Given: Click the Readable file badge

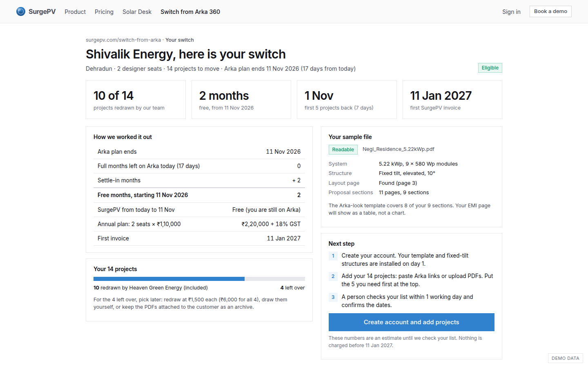Looking at the screenshot, I should 343,150.
